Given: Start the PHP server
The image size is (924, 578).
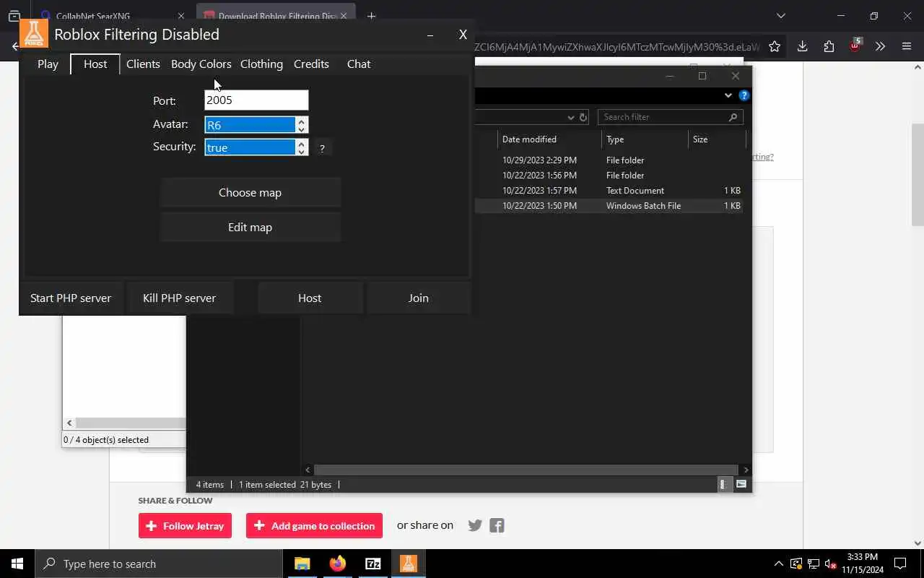Looking at the screenshot, I should 71,298.
